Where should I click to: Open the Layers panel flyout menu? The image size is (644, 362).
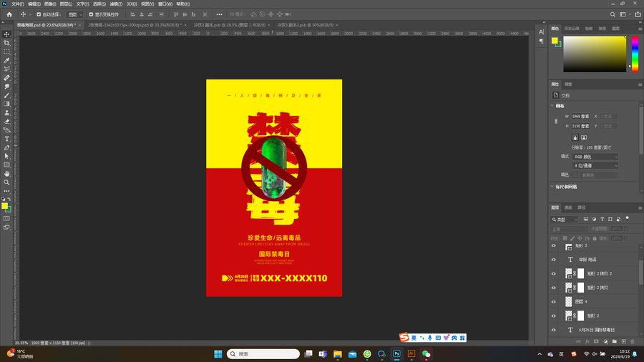(640, 207)
